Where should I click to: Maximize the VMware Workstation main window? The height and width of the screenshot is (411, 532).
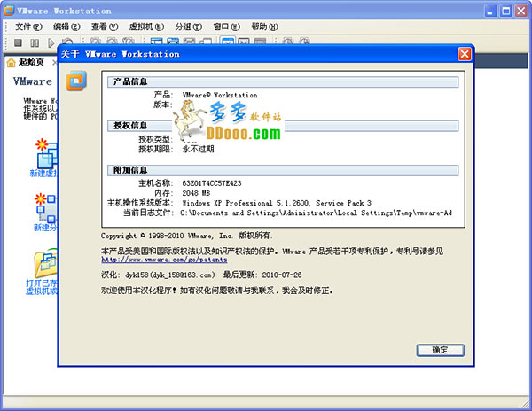(505, 11)
